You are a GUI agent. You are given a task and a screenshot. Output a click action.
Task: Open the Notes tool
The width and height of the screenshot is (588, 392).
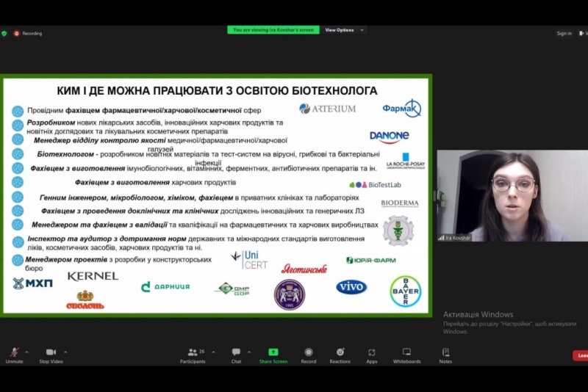pyautogui.click(x=445, y=355)
